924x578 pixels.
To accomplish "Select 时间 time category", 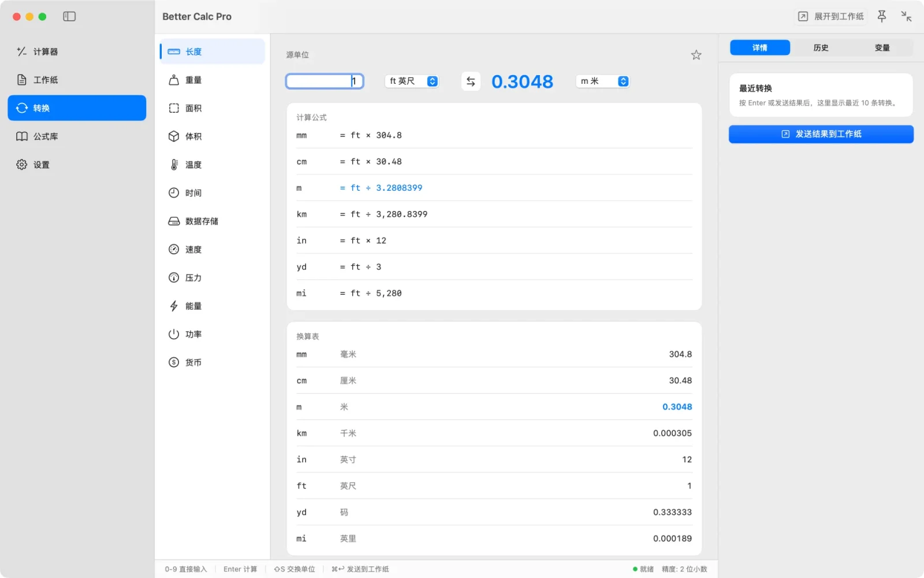I will point(212,193).
